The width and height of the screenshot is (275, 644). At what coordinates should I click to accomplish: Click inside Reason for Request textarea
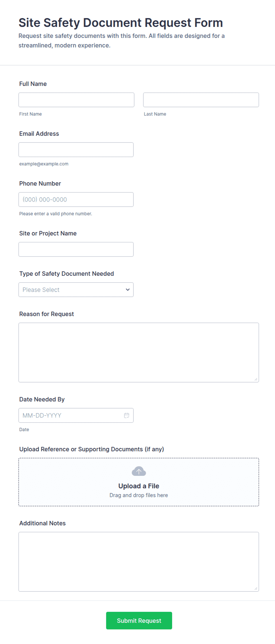(x=139, y=352)
